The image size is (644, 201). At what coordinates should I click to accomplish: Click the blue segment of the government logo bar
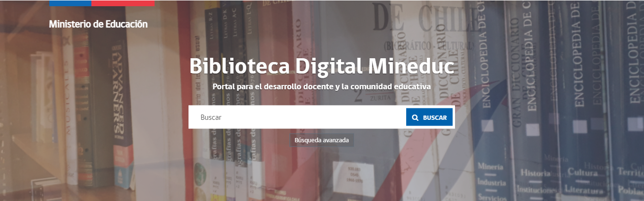(x=70, y=3)
